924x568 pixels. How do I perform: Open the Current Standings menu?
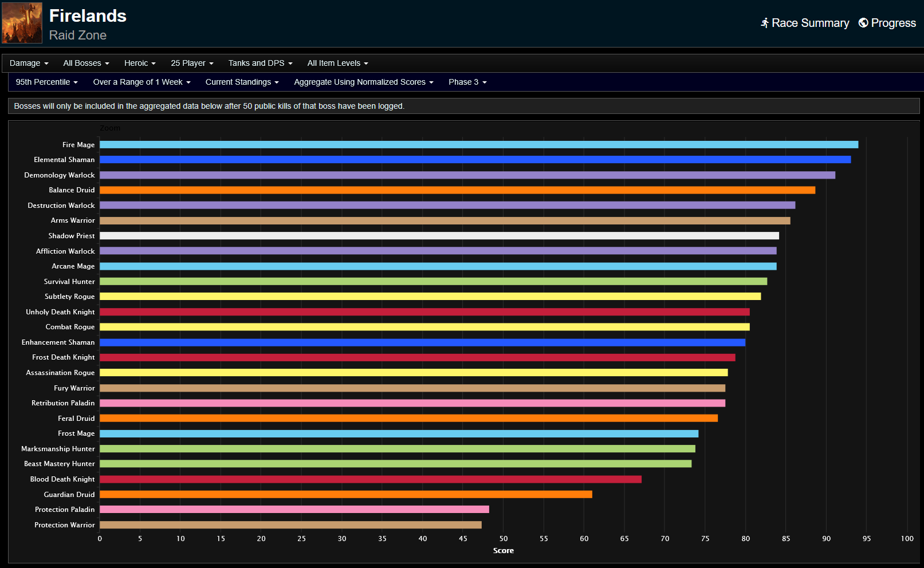pos(242,82)
